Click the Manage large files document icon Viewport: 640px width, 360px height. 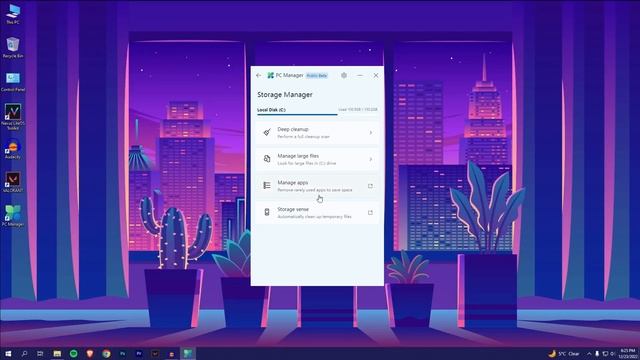267,159
